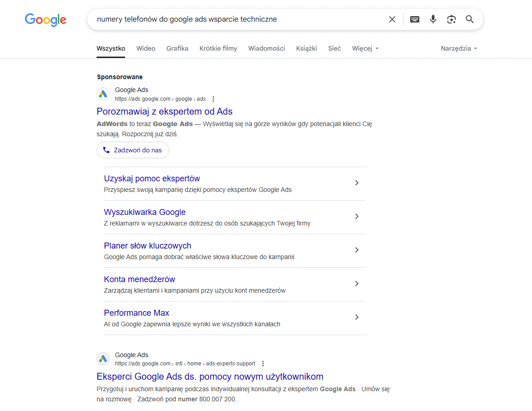Open Google Lens image search

point(451,19)
